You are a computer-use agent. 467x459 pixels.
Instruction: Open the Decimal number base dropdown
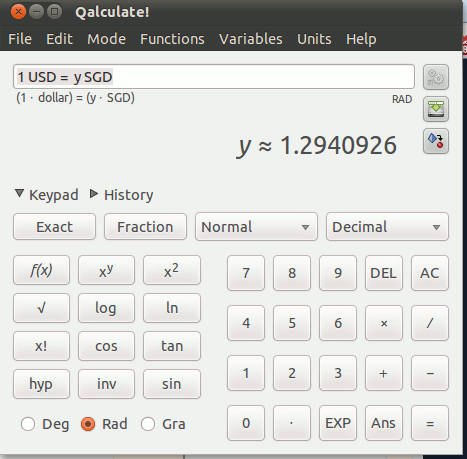point(387,227)
